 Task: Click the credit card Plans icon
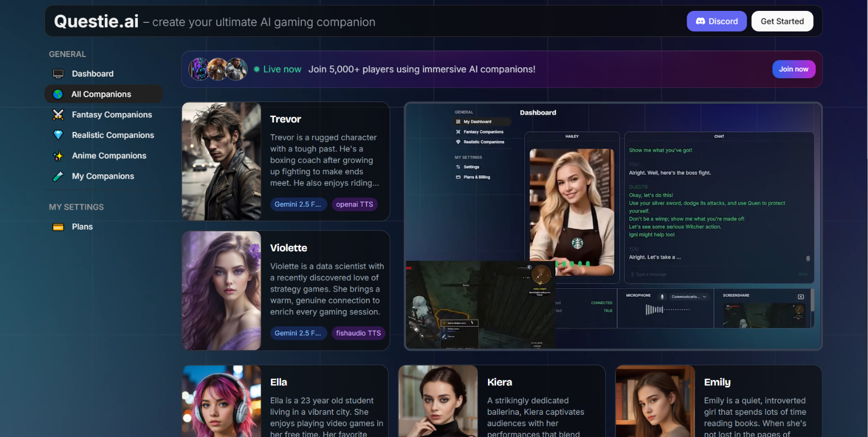coord(58,227)
